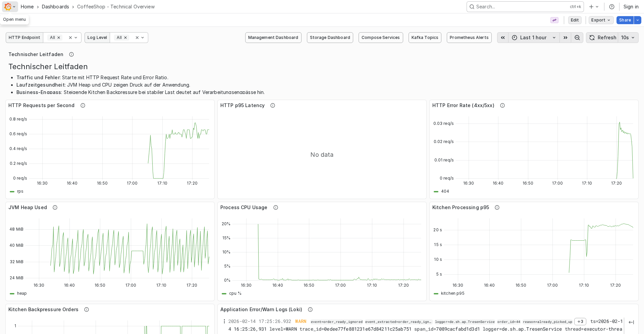Screen dimensions: 644x334
Task: Open info tooltip on JVM Heap Used panel
Action: [x=55, y=207]
